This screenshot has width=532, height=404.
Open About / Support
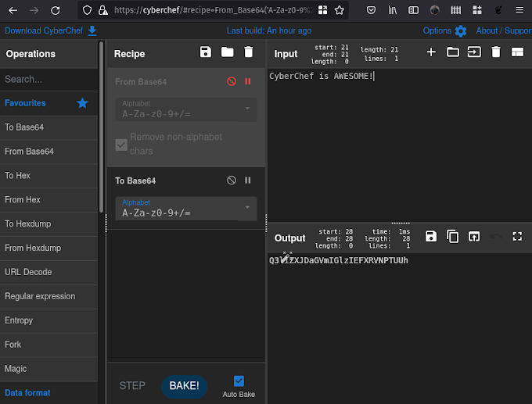coord(504,30)
